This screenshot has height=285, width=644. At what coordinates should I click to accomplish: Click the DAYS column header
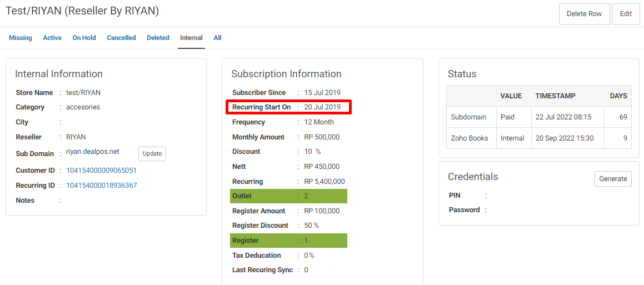pyautogui.click(x=618, y=96)
